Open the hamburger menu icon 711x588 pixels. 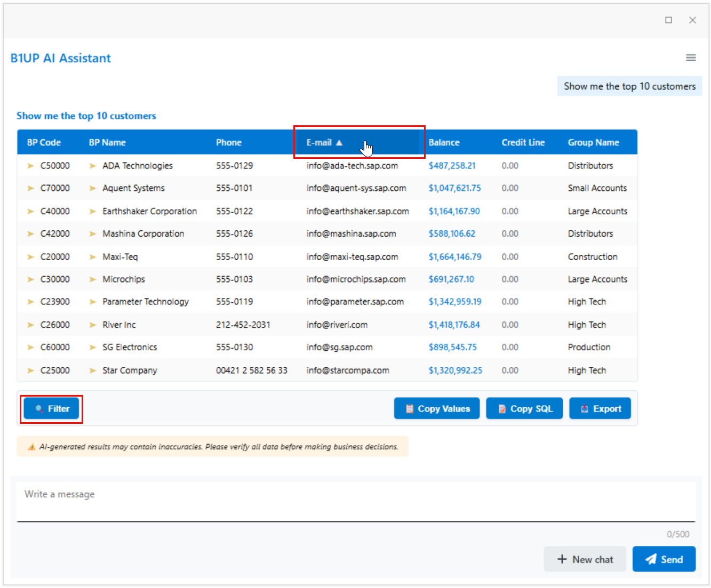click(x=691, y=58)
